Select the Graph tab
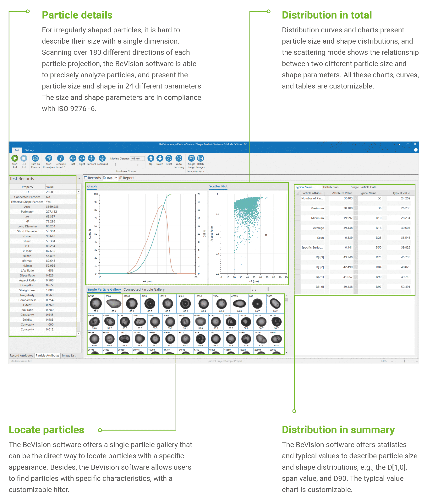 pos(92,186)
